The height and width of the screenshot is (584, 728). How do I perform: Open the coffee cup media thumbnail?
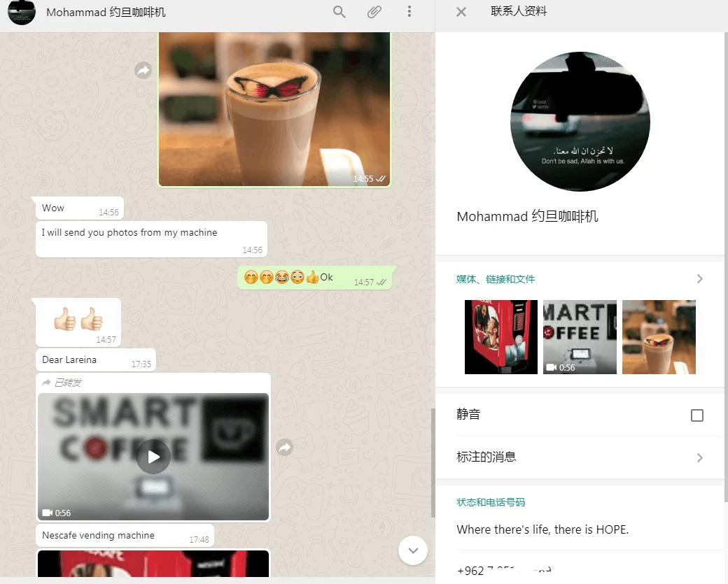pyautogui.click(x=659, y=337)
